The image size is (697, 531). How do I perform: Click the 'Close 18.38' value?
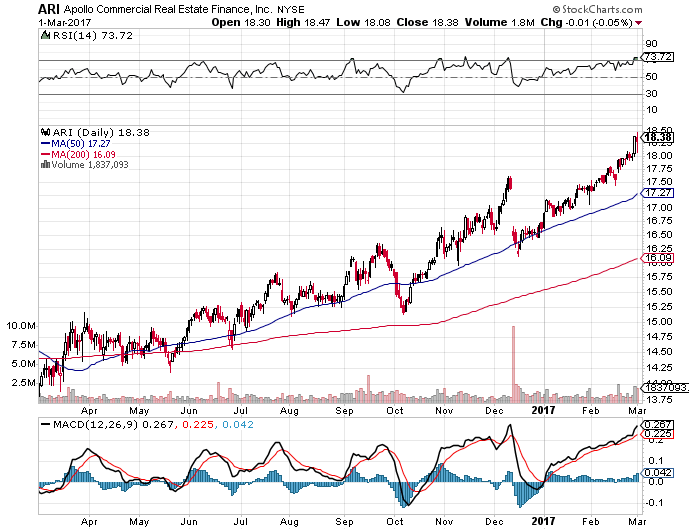(x=427, y=23)
